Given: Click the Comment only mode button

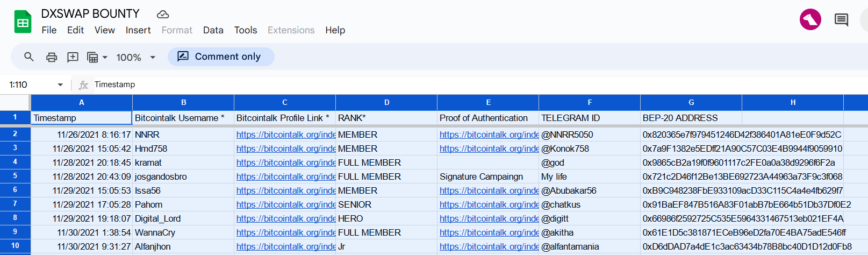Looking at the screenshot, I should (221, 56).
